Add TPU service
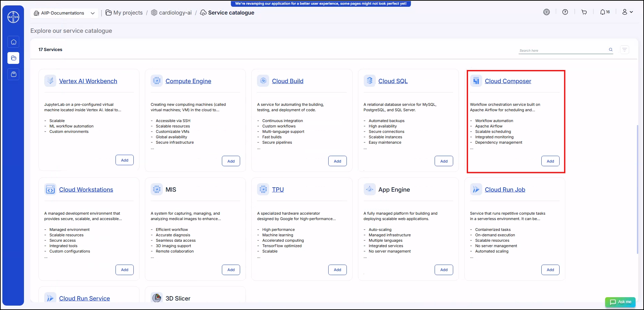Viewport: 644px width, 310px height. [337, 270]
